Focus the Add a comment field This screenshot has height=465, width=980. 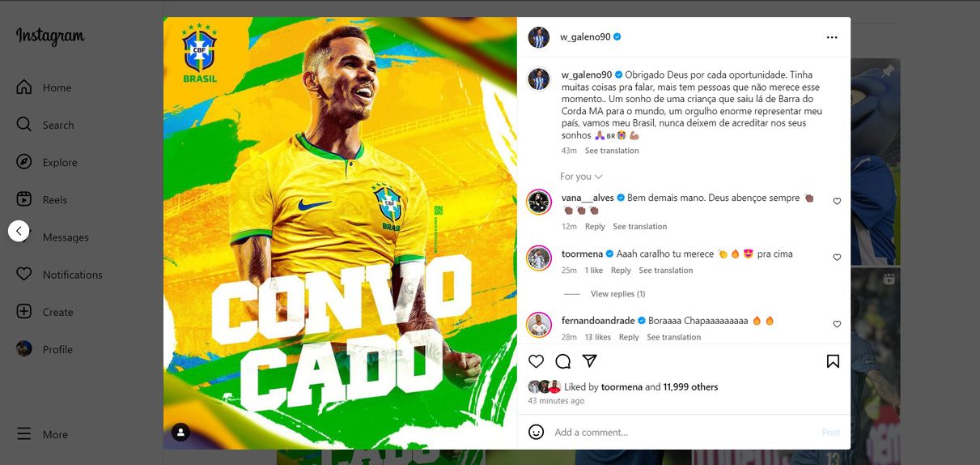pyautogui.click(x=680, y=433)
